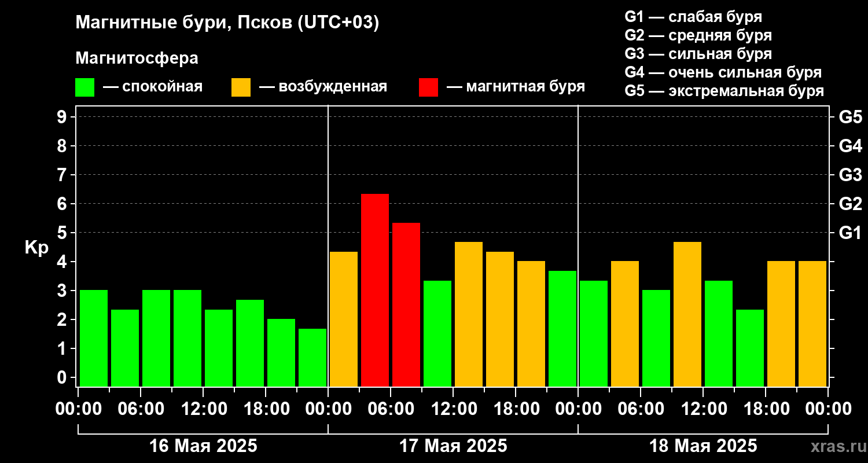Click the first yellow bar on 17 May
Image resolution: width=868 pixels, height=463 pixels.
point(344,319)
